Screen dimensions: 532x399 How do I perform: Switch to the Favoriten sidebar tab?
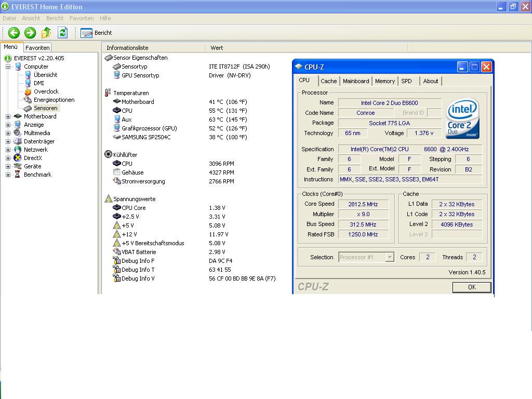coord(37,48)
